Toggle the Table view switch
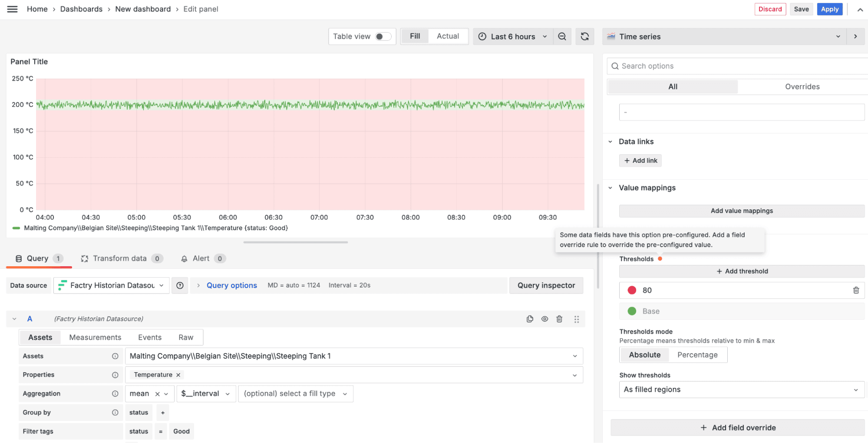868x443 pixels. pyautogui.click(x=384, y=36)
